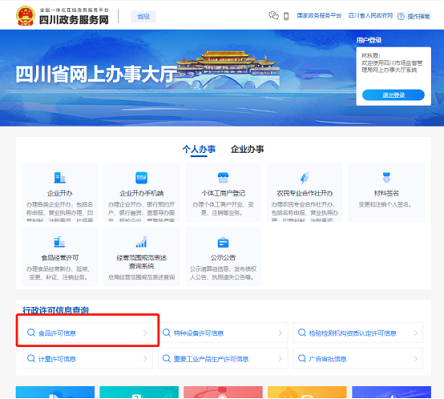444x399 pixels.
Task: Click the 经营范围规范表述查询系统 card title
Action: (141, 262)
